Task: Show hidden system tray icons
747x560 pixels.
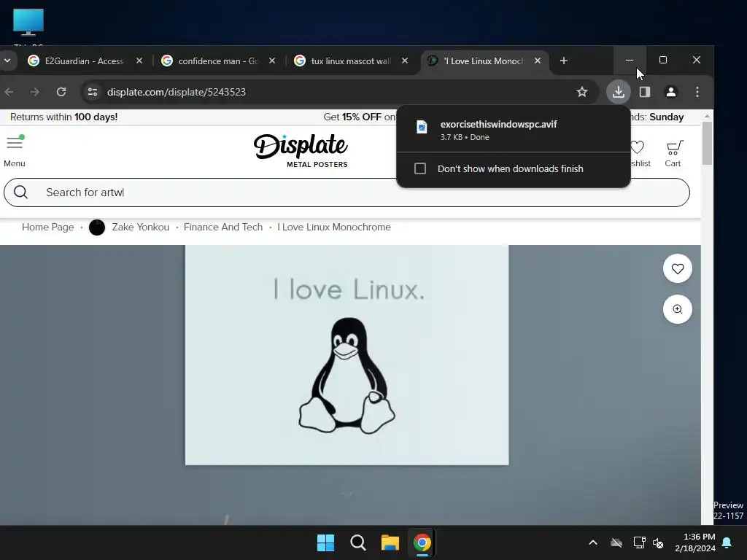Action: pos(592,542)
